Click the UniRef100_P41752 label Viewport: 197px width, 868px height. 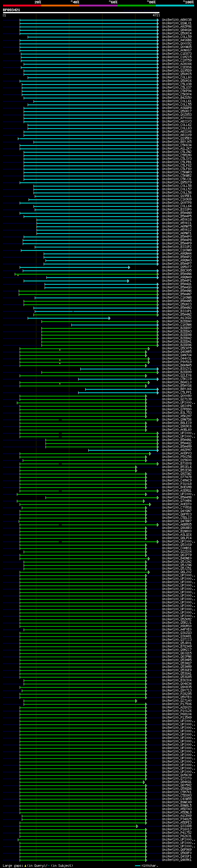[177, 833]
